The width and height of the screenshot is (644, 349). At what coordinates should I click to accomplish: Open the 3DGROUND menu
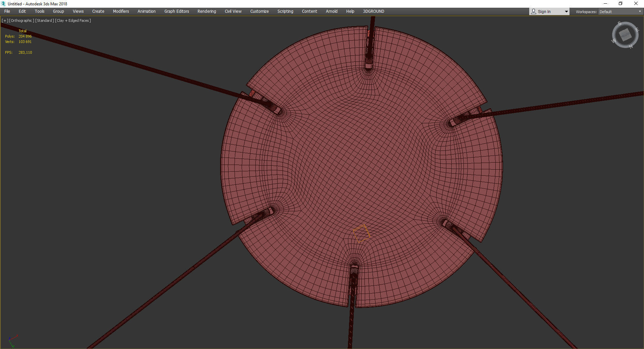(374, 11)
